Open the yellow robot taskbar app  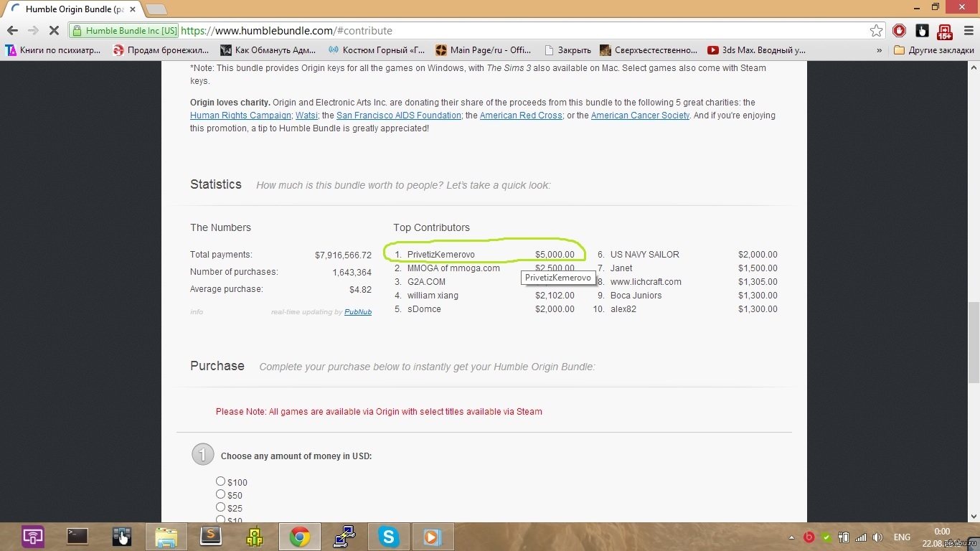pyautogui.click(x=255, y=537)
